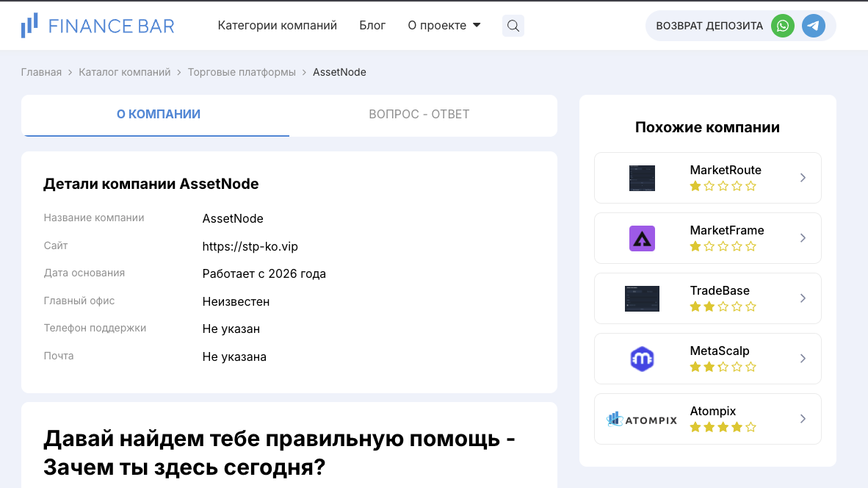
Task: Click Atompix logo image
Action: tap(642, 420)
